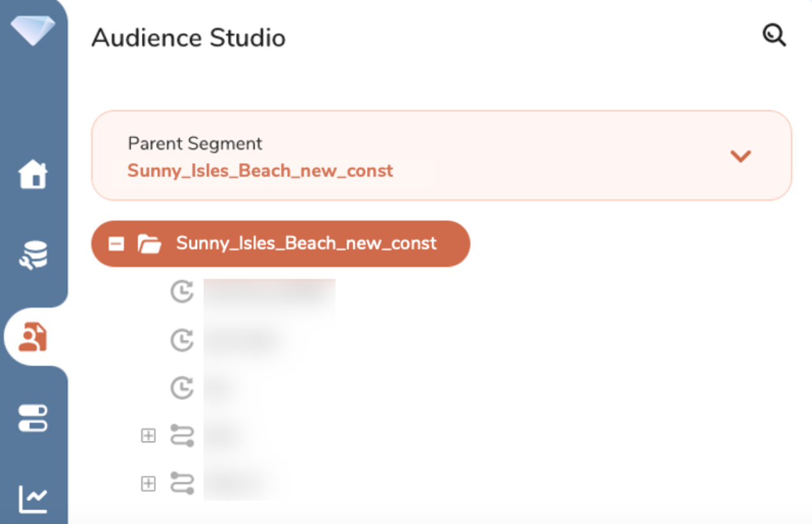Click the search magnifier icon
Viewport: 812px width, 524px height.
(x=774, y=35)
